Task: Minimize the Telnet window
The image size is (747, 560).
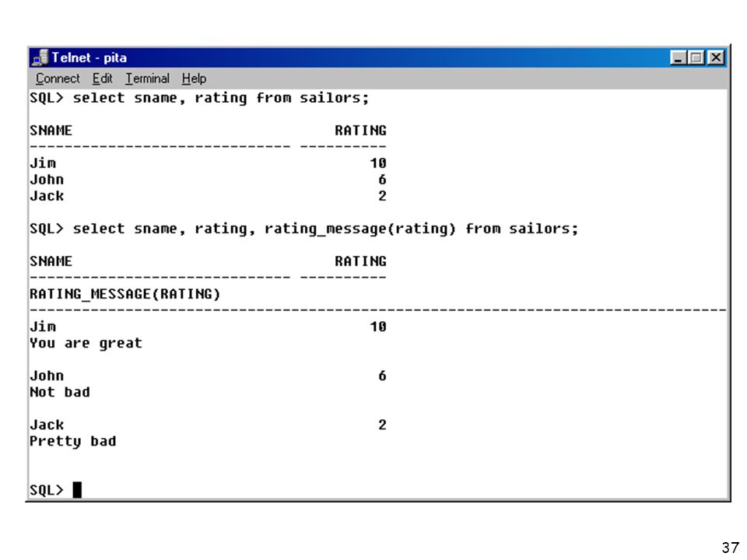Action: 678,58
